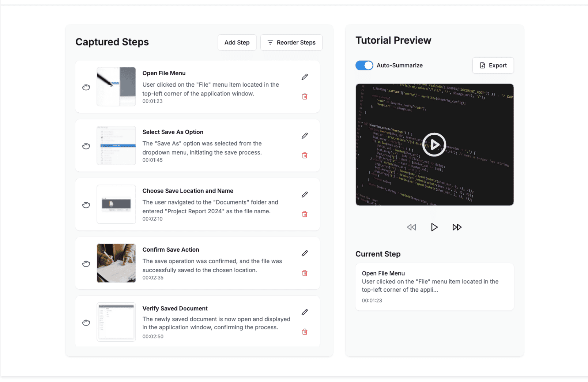Export the tutorial
The width and height of the screenshot is (588, 382).
point(493,65)
